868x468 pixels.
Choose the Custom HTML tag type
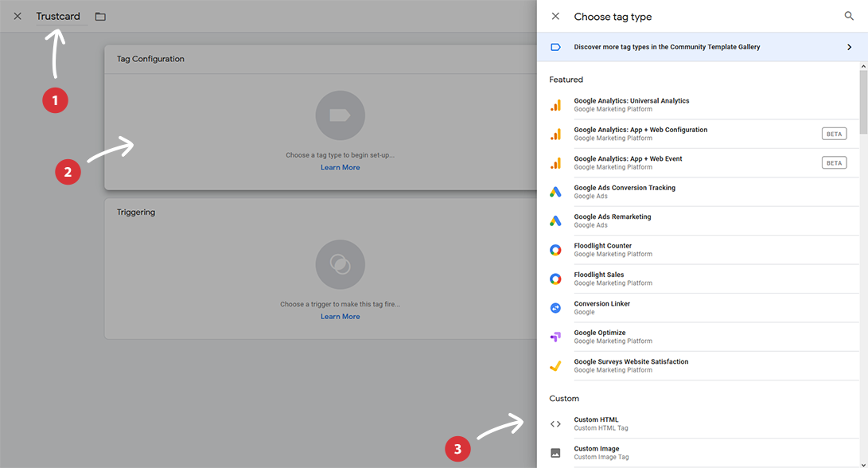[x=698, y=423]
